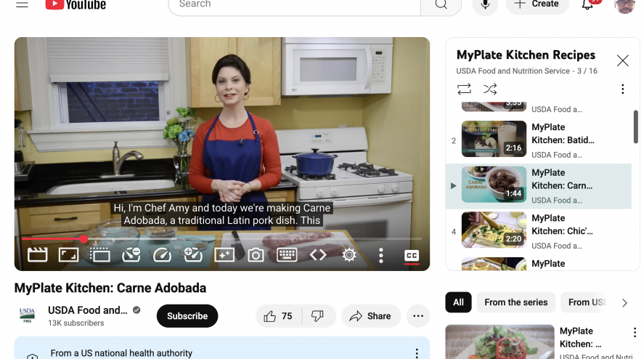Open the hamburger guide menu

23,4
